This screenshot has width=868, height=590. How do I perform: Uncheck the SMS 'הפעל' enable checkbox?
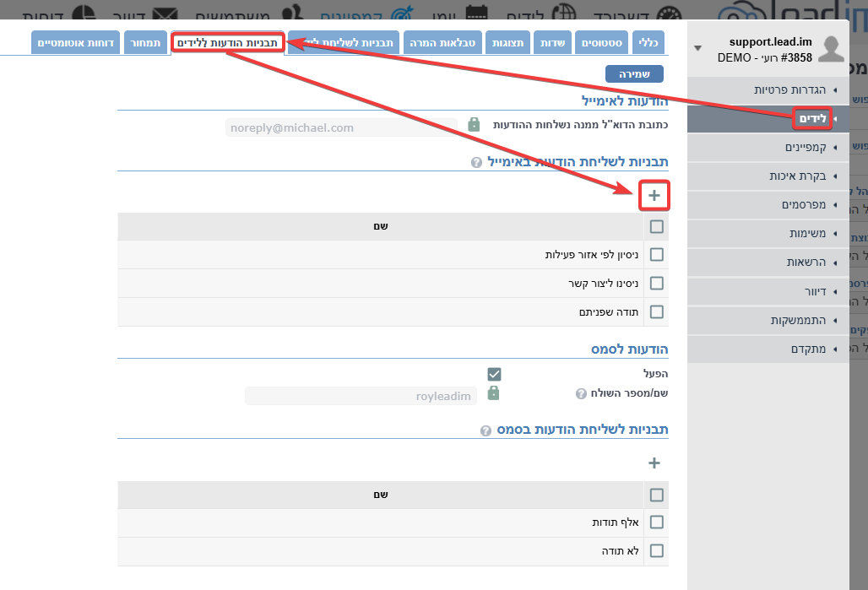(x=494, y=374)
